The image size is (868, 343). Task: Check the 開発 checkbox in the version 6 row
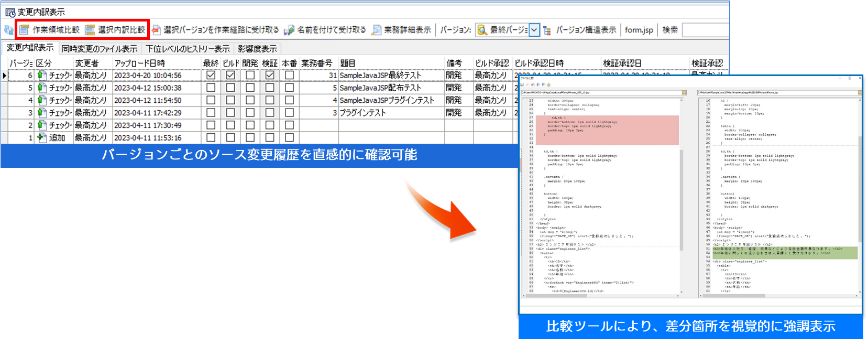[250, 75]
